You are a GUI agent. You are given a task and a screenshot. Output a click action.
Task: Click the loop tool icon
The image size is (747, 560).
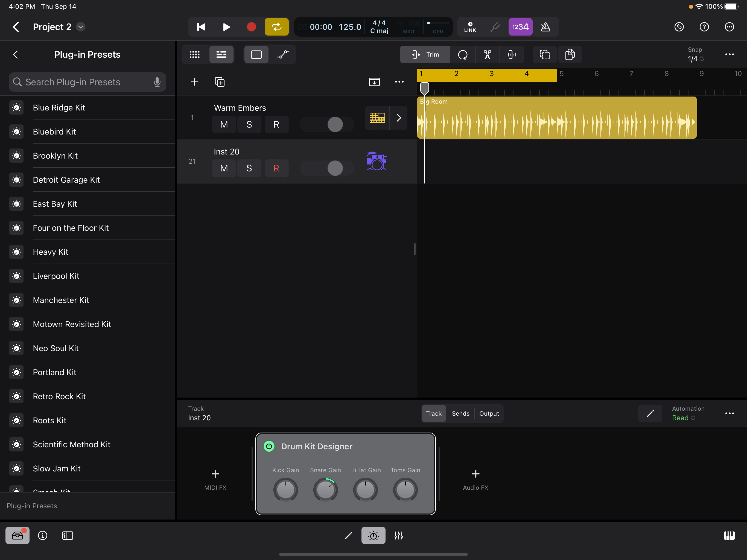[462, 54]
